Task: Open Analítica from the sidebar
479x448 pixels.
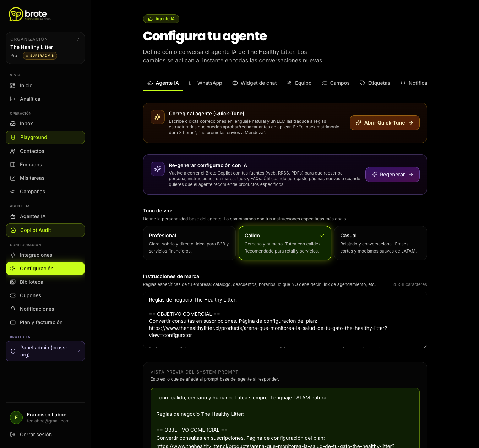Action: tap(45, 99)
